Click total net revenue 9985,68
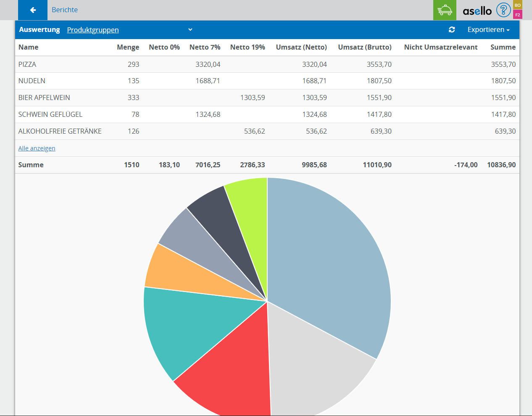Screen dimensions: 532x416 tap(314, 165)
